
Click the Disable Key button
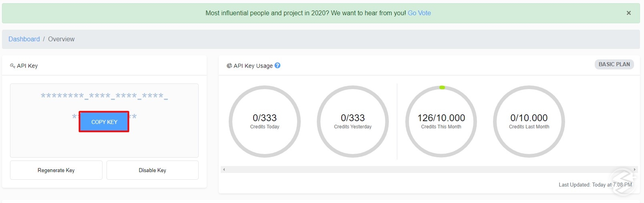tap(152, 170)
